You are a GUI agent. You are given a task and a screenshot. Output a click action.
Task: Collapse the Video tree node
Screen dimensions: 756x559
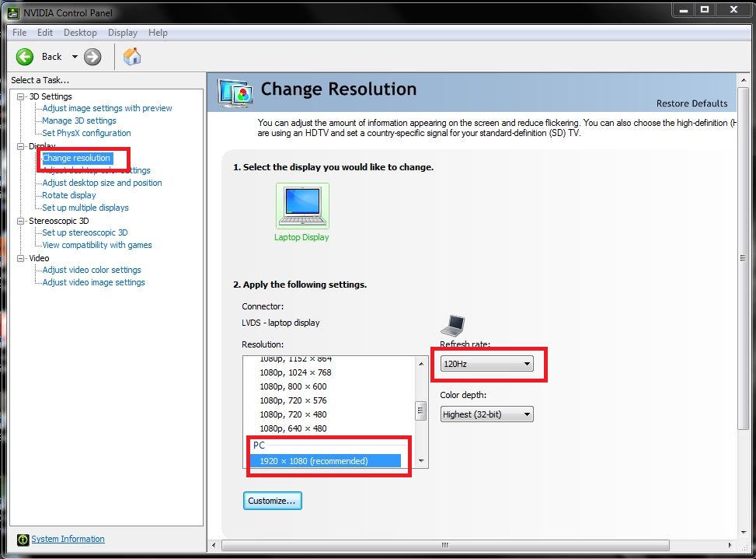pos(21,258)
